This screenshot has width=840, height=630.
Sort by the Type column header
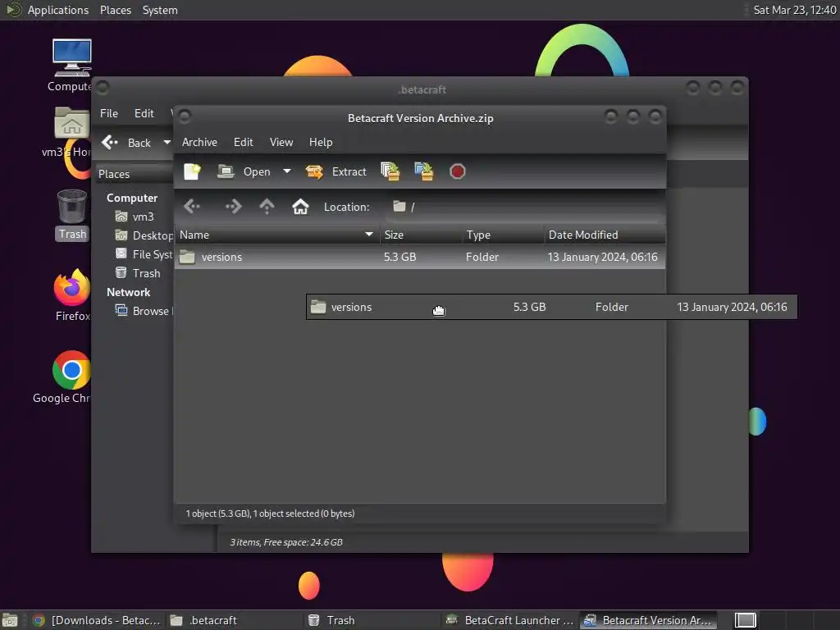pyautogui.click(x=503, y=235)
